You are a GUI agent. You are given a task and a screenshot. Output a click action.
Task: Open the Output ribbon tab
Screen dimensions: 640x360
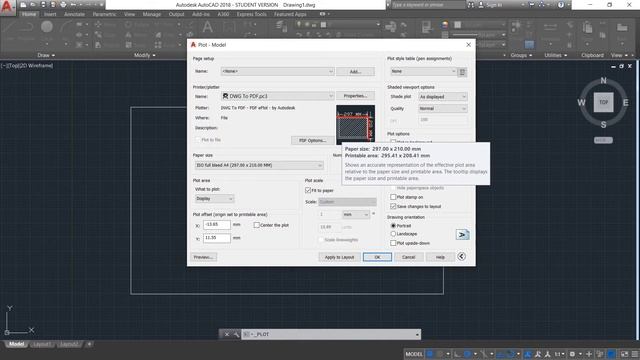click(176, 14)
